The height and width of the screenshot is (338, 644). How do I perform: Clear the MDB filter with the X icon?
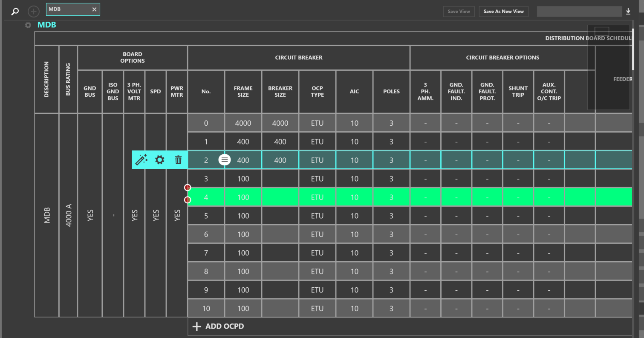(94, 9)
